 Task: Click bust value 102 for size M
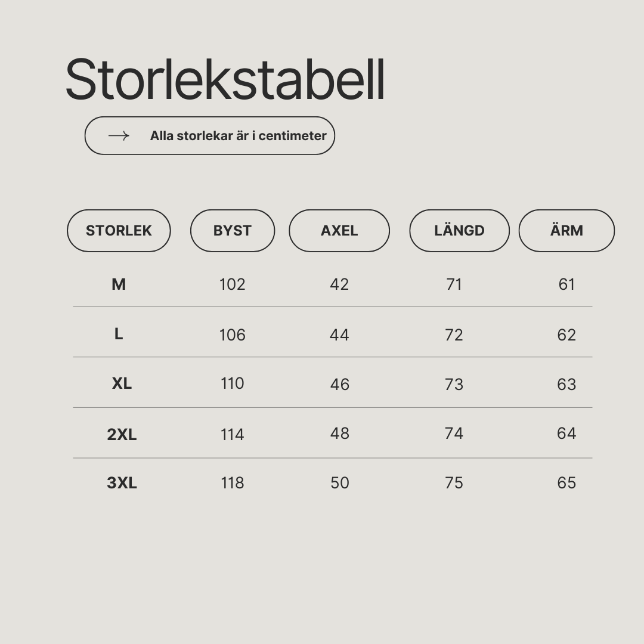(x=233, y=284)
